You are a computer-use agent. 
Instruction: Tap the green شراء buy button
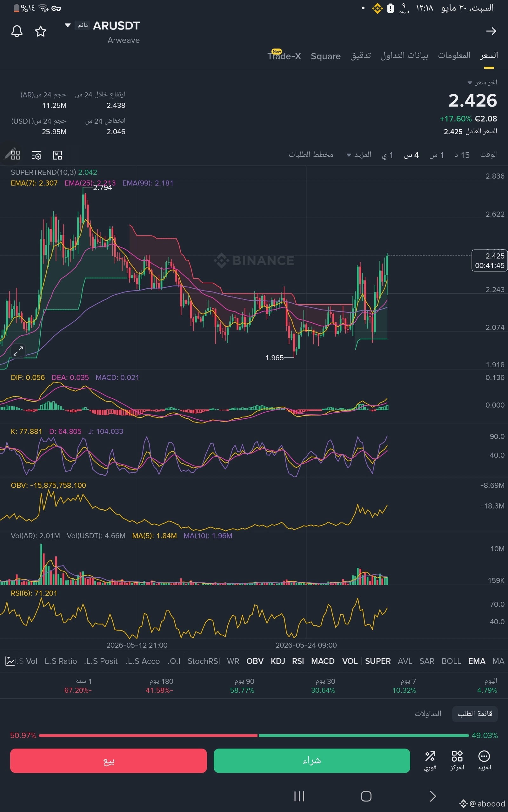coord(312,760)
